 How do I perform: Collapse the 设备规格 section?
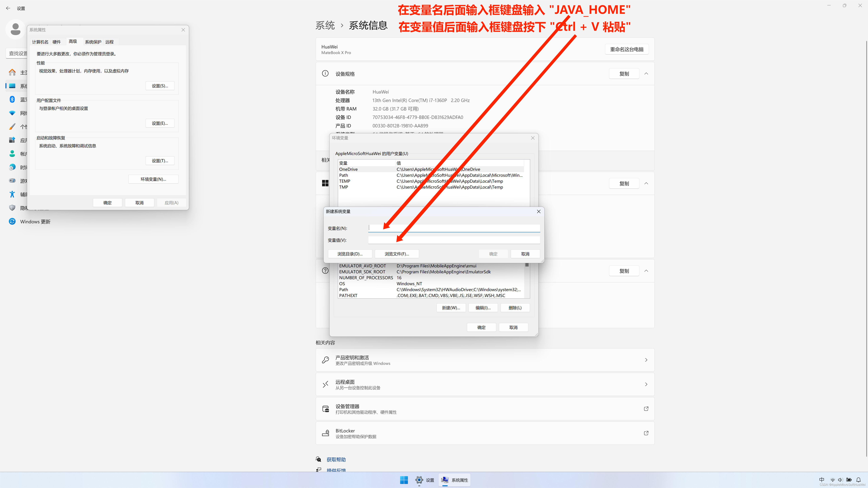coord(646,73)
